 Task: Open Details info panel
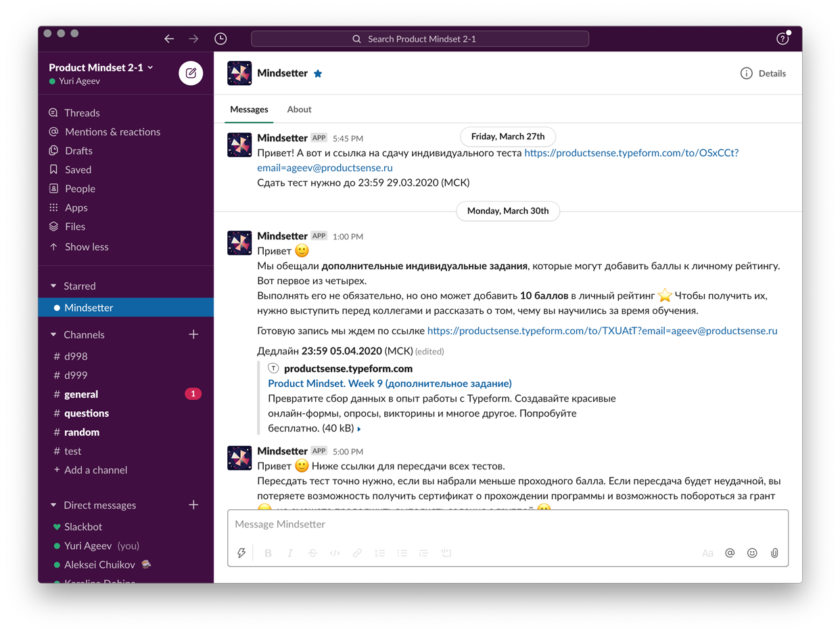pyautogui.click(x=764, y=74)
